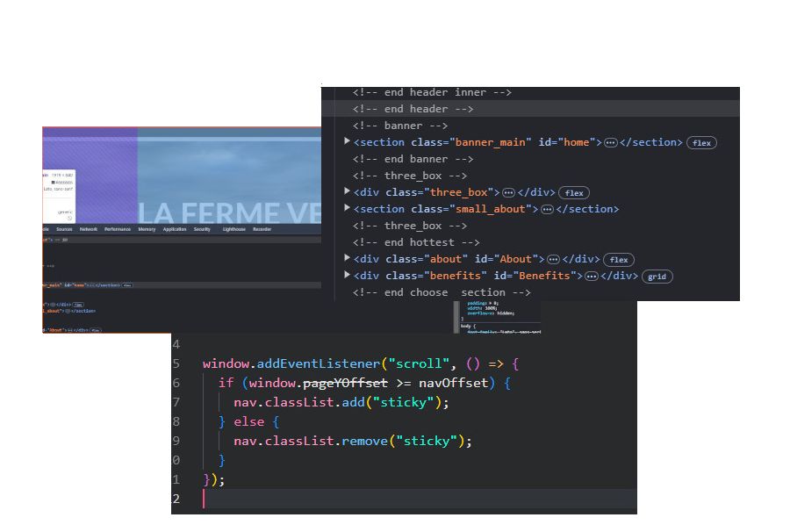The height and width of the screenshot is (532, 790).
Task: Expand the benefits div tree node
Action: (347, 276)
